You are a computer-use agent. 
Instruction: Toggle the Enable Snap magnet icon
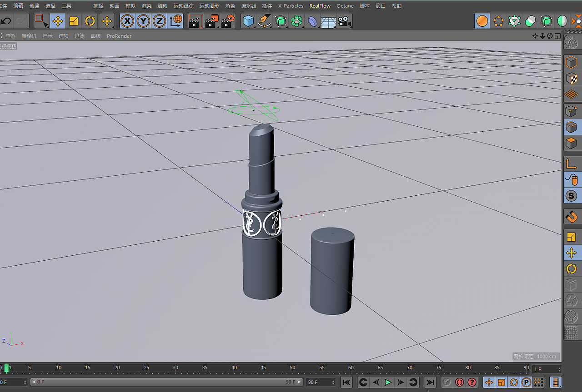pos(571,216)
